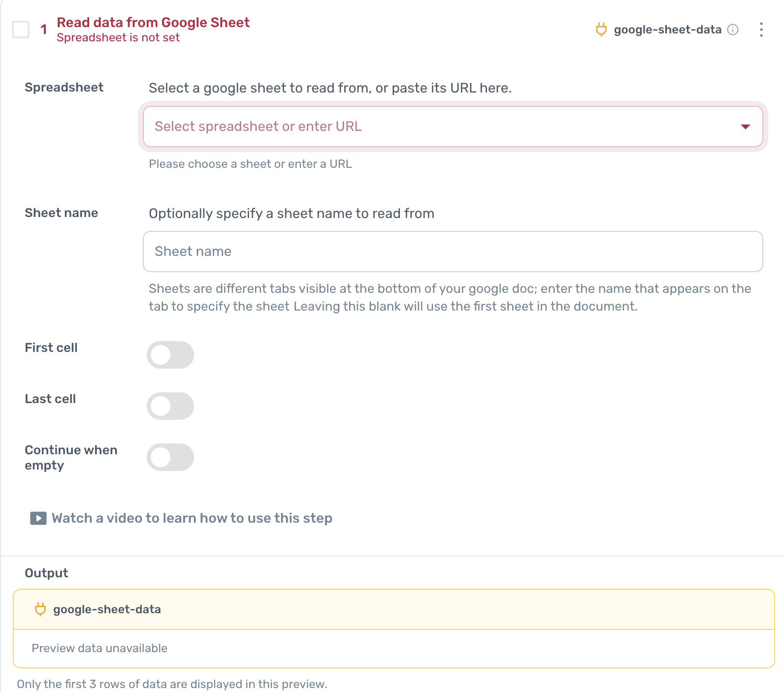Image resolution: width=784 pixels, height=692 pixels.
Task: Open the Watch a video tutorial link
Action: click(192, 518)
